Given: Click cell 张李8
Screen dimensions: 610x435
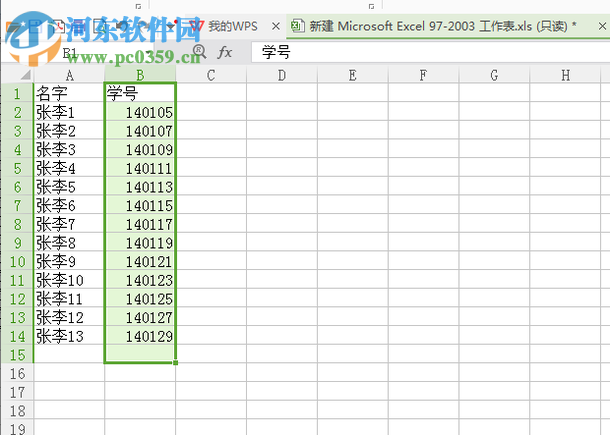Looking at the screenshot, I should coord(69,243).
